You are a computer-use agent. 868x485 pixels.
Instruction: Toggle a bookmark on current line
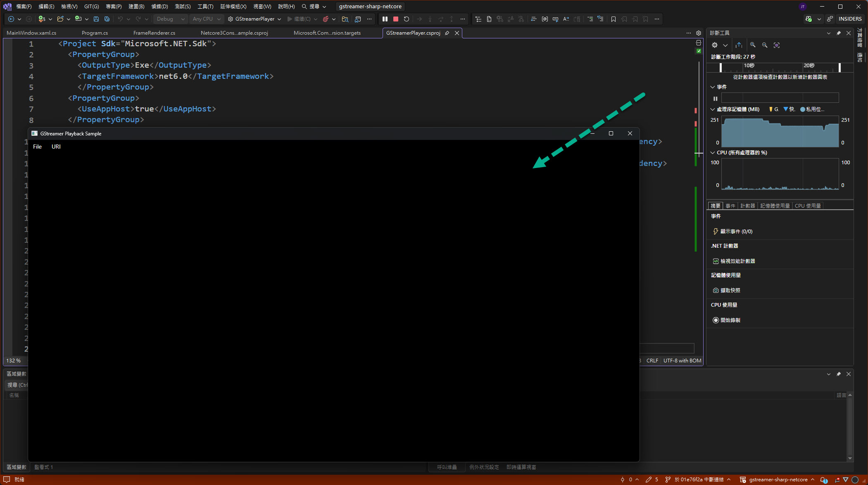614,19
